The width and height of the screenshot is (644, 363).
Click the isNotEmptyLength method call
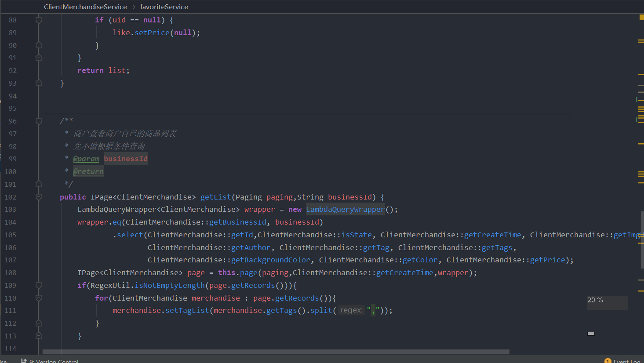coord(170,285)
